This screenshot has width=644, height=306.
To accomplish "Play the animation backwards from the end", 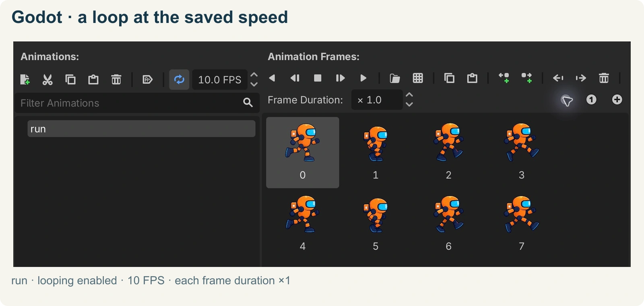I will (295, 78).
